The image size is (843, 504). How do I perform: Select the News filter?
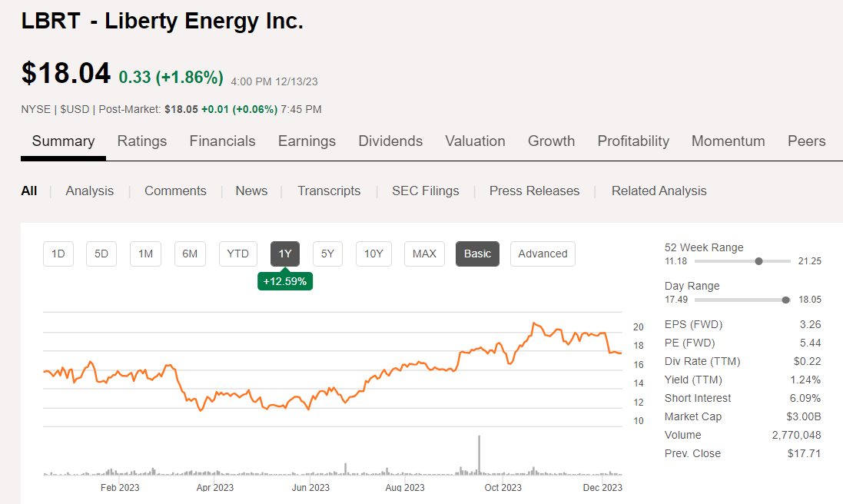pos(251,191)
